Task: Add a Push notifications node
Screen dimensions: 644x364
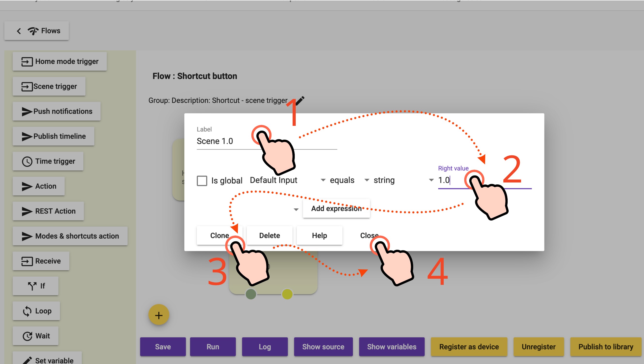Action: point(57,111)
